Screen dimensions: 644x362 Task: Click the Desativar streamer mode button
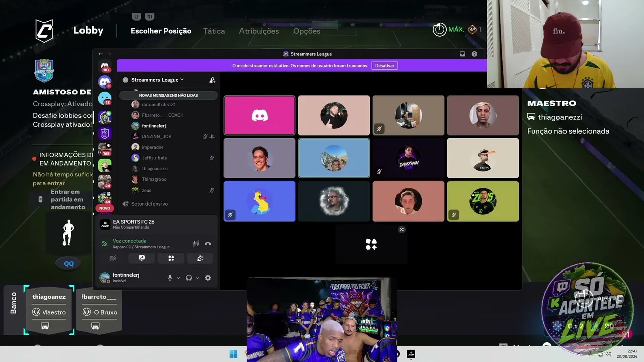(x=385, y=65)
